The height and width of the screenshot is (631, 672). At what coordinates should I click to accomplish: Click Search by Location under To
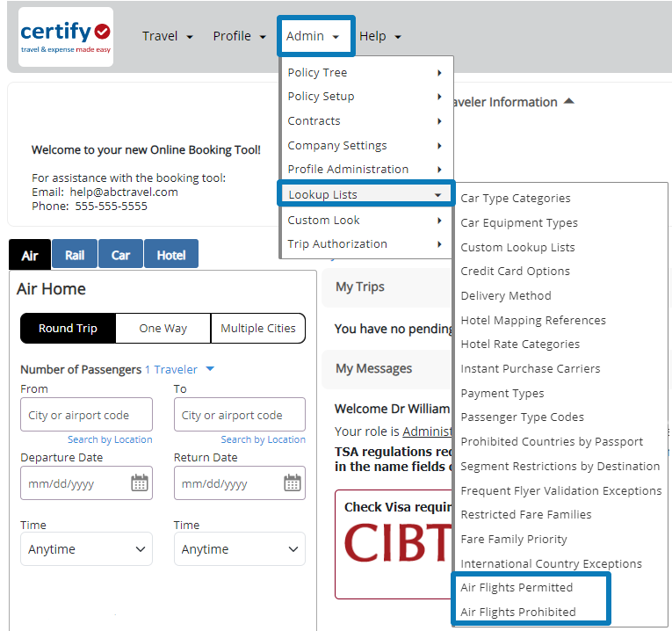[263, 439]
